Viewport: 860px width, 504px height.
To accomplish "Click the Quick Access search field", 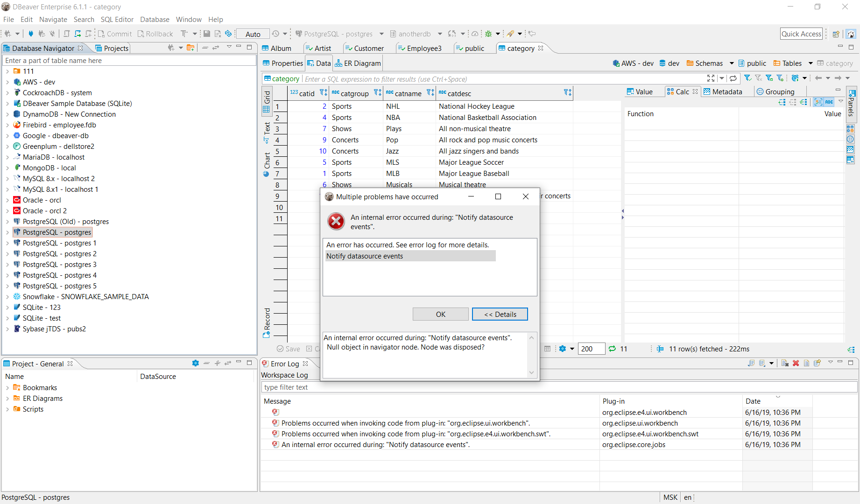I will 801,34.
